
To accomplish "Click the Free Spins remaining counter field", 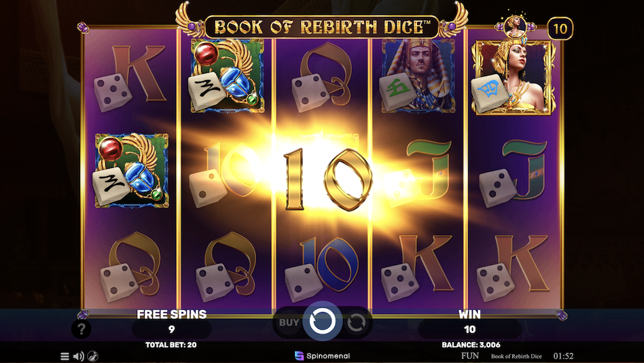I will point(171,329).
